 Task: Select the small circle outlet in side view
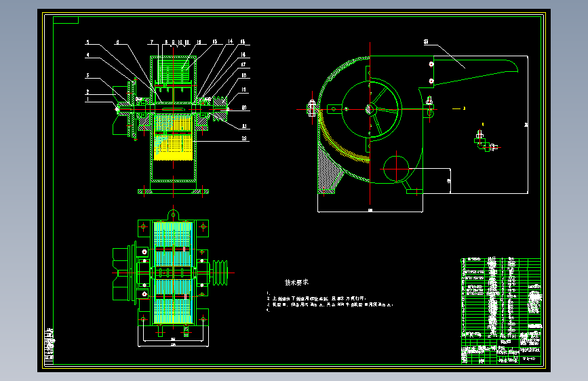(x=396, y=169)
